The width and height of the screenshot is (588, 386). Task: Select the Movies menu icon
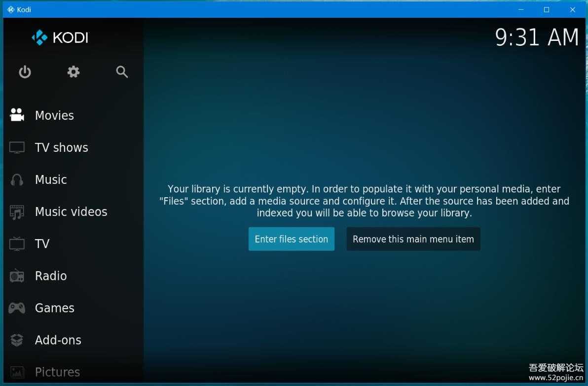(16, 115)
